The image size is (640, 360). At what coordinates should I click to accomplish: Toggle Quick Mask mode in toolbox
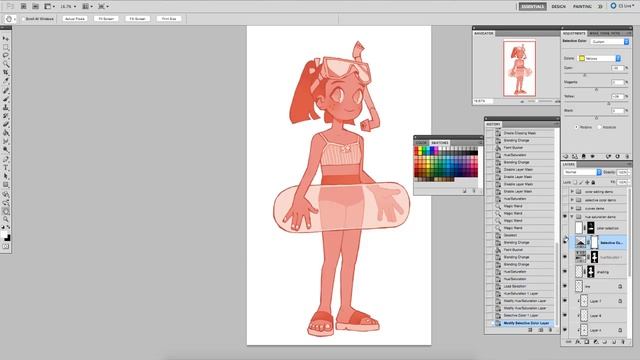click(6, 247)
